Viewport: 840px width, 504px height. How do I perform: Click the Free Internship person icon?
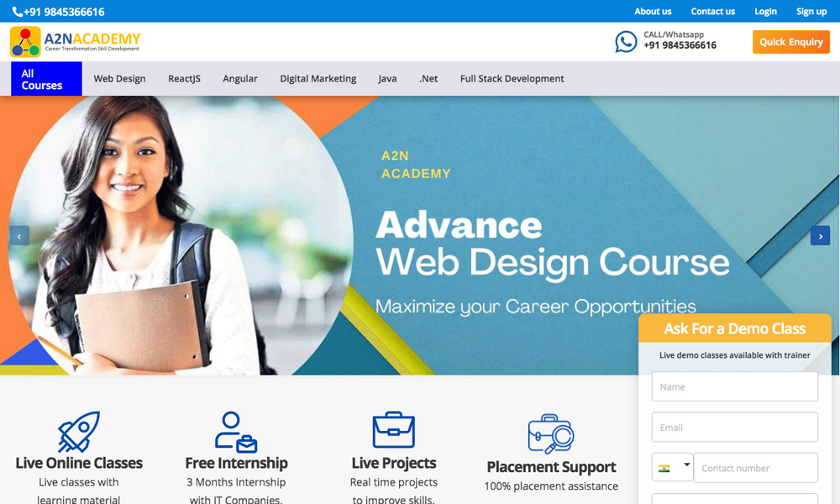(236, 432)
